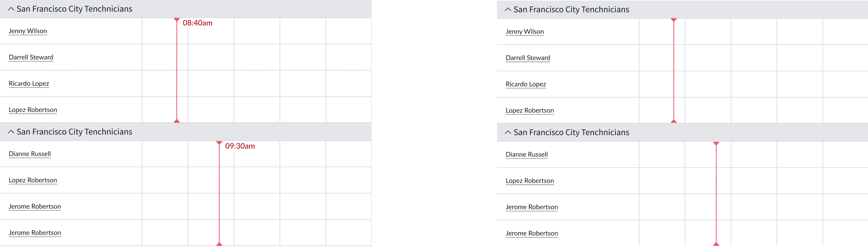Open Jenny Wilson in the right panel
Viewport: 868px width, 247px height.
pos(525,32)
